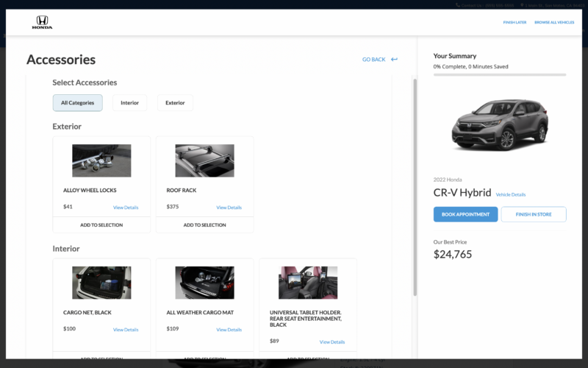Filter accessories by Exterior
The height and width of the screenshot is (368, 588).
pos(175,103)
